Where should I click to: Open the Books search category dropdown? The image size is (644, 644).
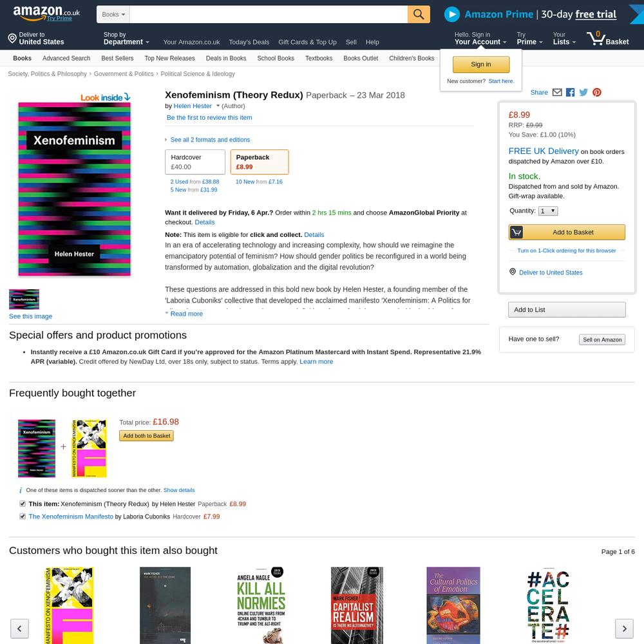113,14
